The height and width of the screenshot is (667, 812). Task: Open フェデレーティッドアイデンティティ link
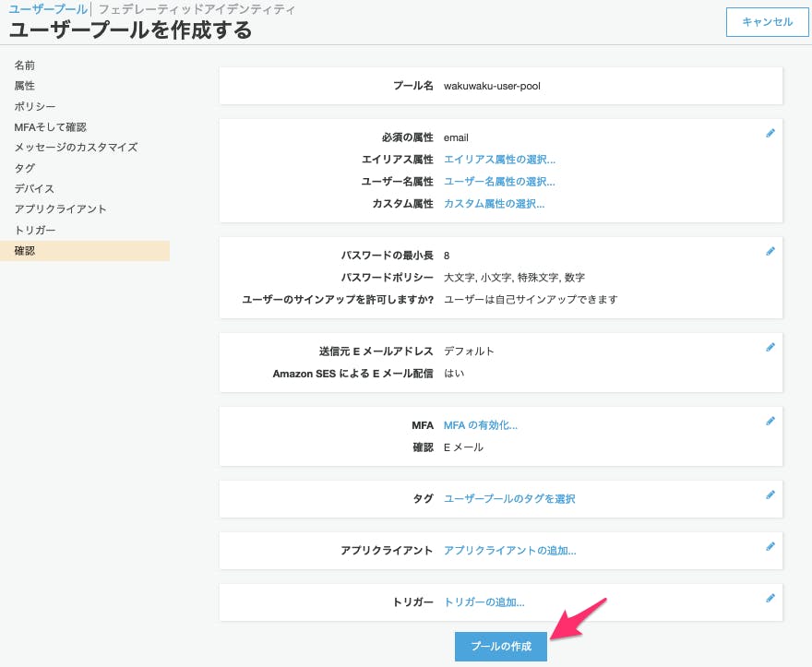197,9
